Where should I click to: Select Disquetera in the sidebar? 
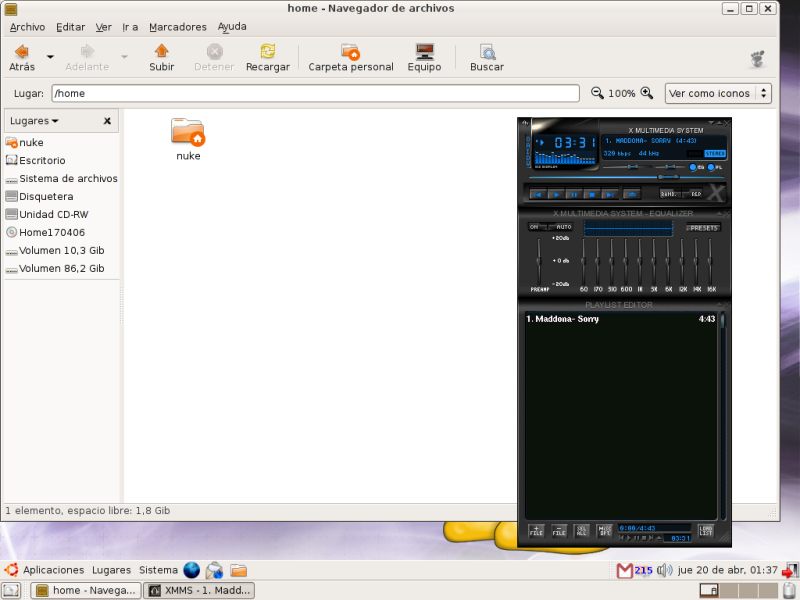coord(39,196)
